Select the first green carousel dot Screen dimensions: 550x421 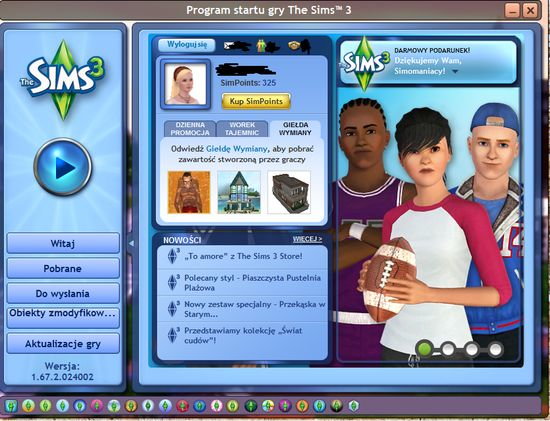tap(425, 349)
